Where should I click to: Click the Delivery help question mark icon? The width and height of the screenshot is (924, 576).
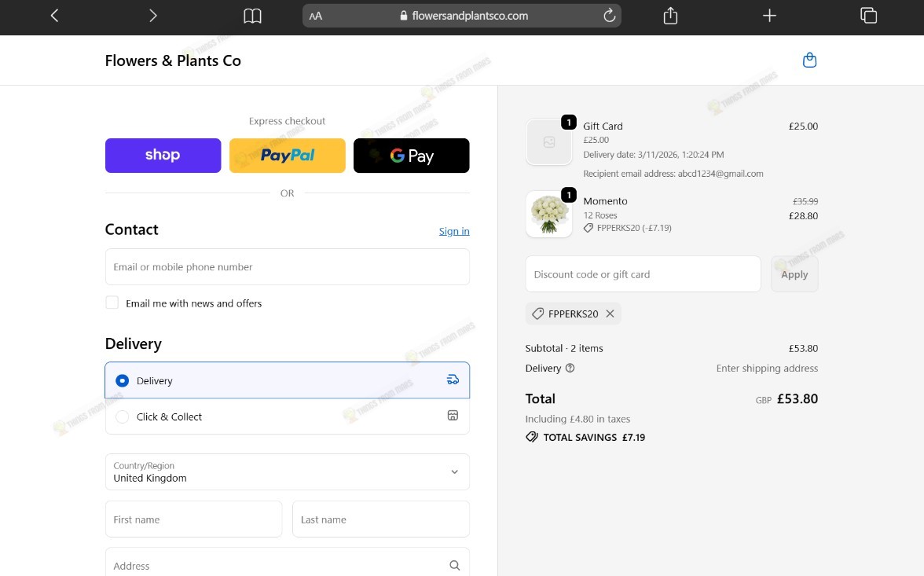tap(570, 368)
